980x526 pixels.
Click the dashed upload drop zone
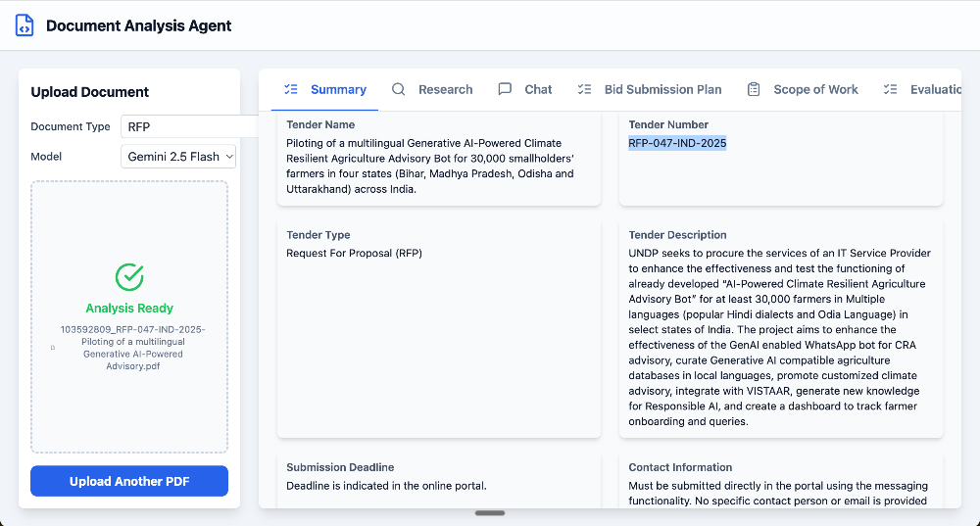129,316
